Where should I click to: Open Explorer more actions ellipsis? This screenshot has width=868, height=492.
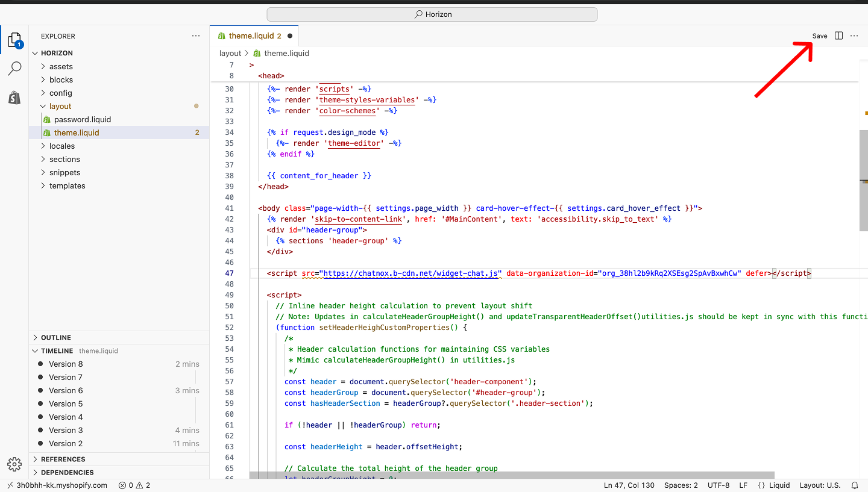196,36
